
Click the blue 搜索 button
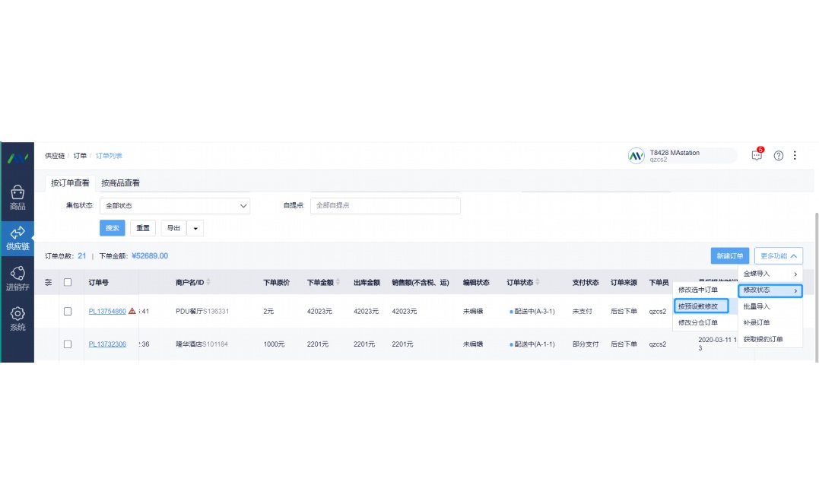click(112, 227)
